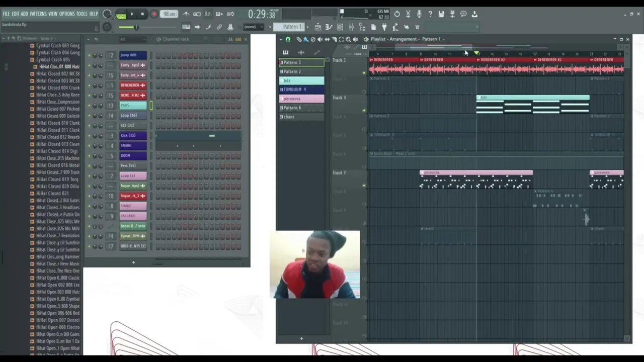
Task: Enable wait for input before recording
Action: point(197,15)
